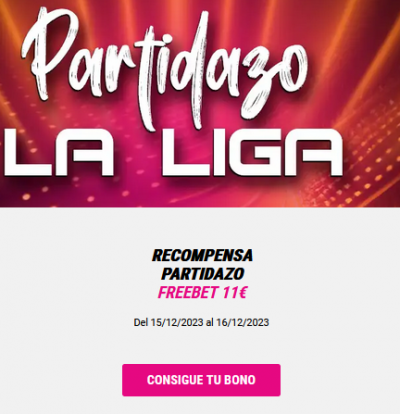The image size is (400, 414).
Task: Click the word LA in the banner
Action: click(55, 153)
